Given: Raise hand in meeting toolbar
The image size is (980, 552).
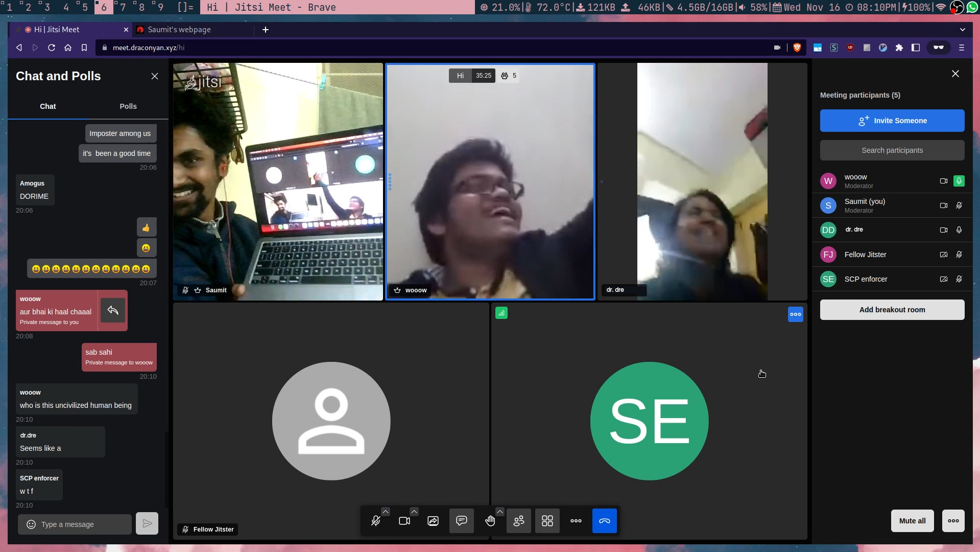Looking at the screenshot, I should point(490,521).
